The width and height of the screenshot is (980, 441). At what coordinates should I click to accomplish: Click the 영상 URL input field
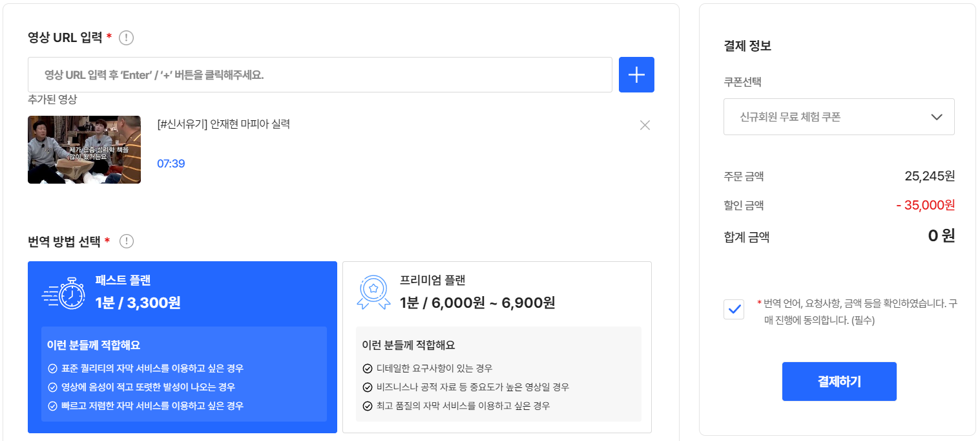pyautogui.click(x=319, y=74)
